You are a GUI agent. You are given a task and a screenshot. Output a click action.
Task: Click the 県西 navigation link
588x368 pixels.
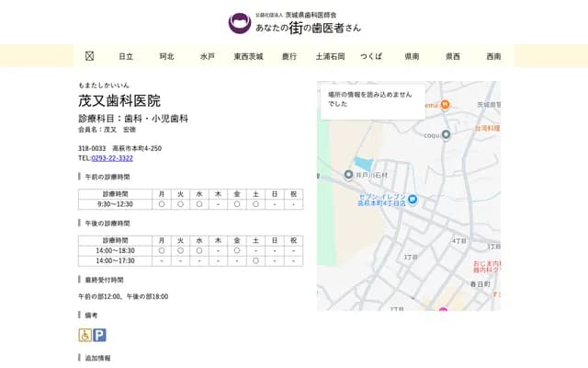(x=453, y=56)
